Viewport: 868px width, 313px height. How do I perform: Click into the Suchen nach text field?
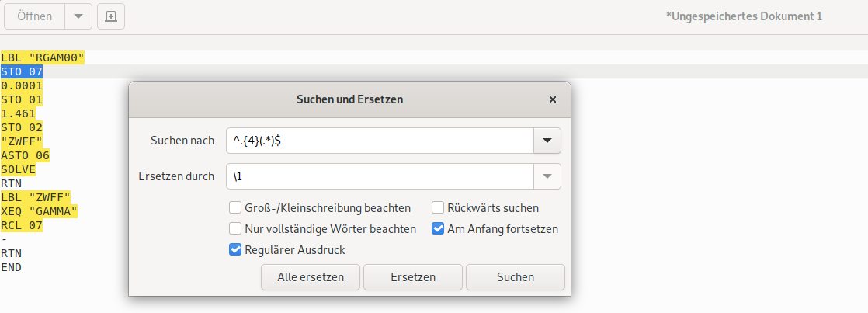coord(379,141)
